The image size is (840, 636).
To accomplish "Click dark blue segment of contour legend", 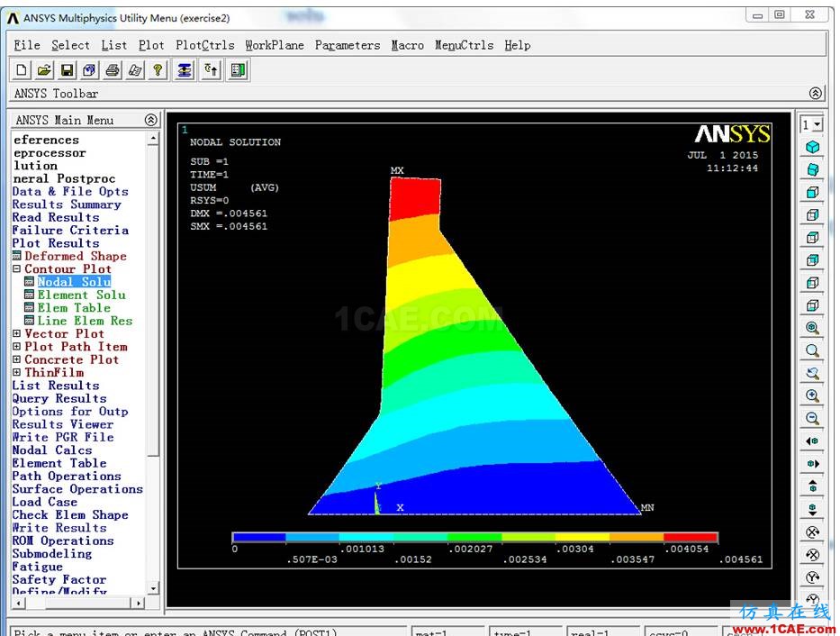I will pos(259,537).
